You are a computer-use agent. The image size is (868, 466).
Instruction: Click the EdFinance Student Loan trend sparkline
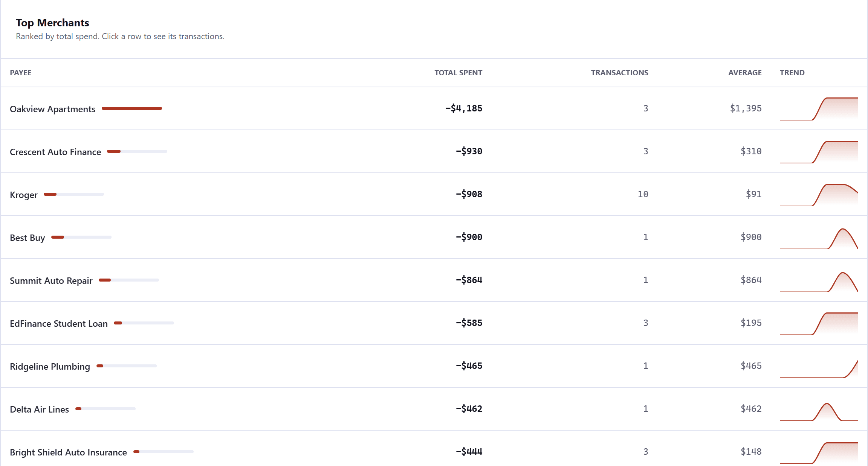point(819,323)
